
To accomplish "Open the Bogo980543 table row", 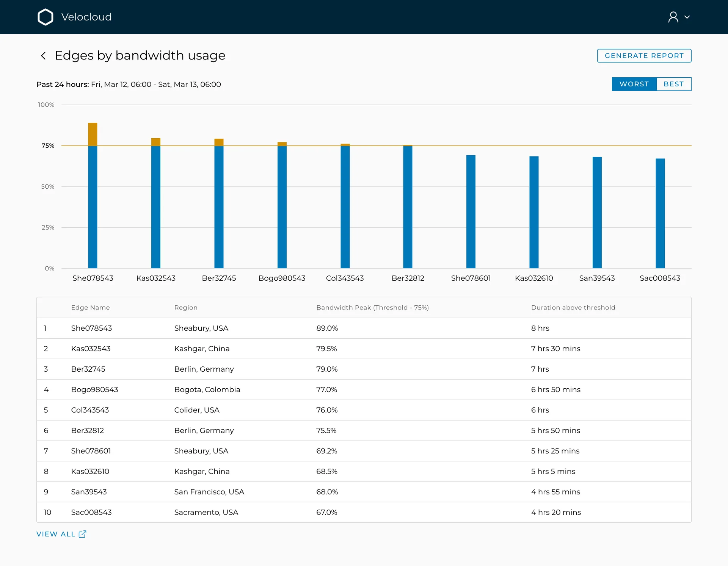I will (x=364, y=389).
